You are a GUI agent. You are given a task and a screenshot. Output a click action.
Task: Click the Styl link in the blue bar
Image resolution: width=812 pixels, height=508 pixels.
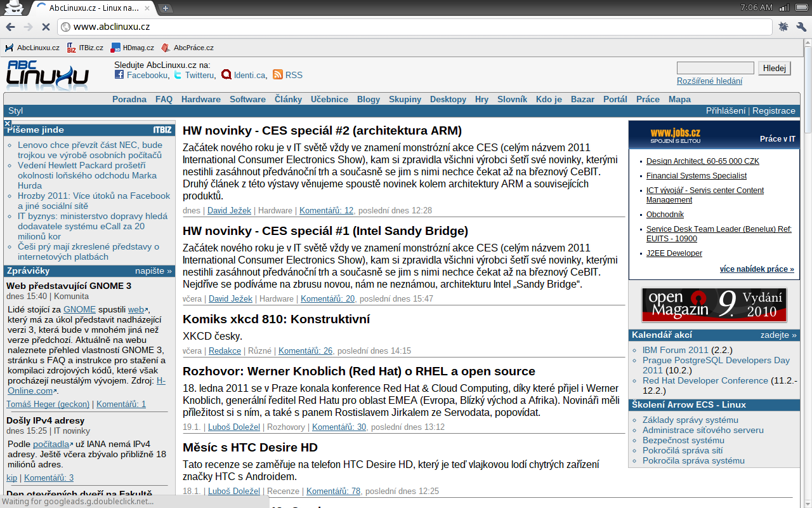click(x=16, y=110)
